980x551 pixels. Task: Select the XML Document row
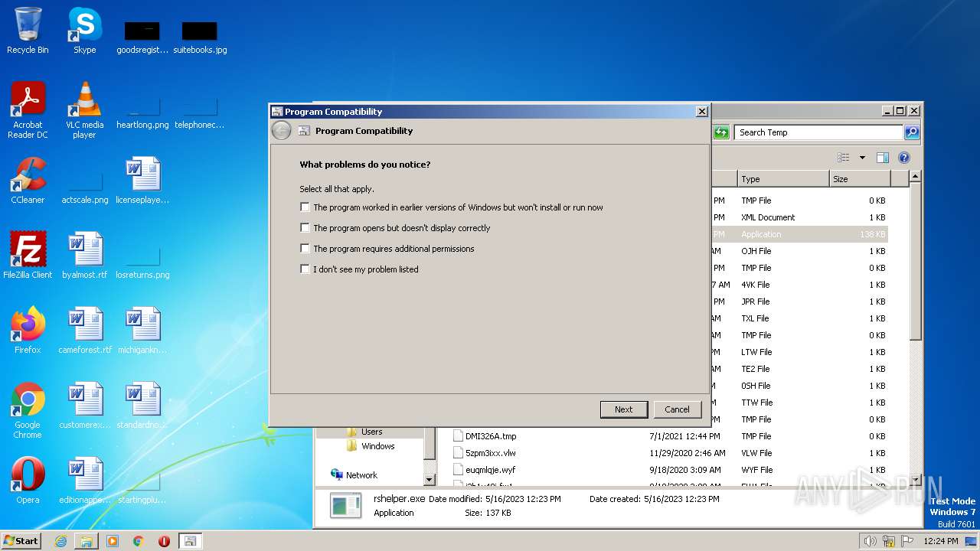tap(799, 217)
